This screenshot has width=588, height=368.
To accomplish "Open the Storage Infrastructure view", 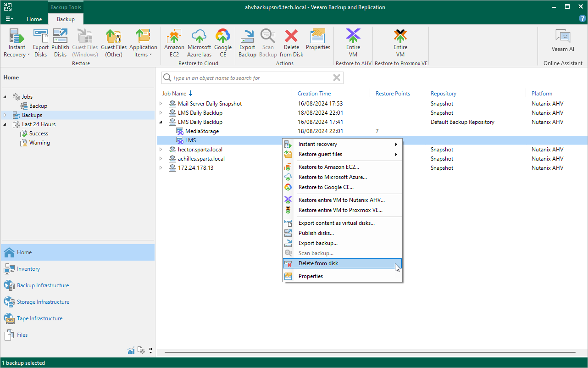I will coord(78,302).
